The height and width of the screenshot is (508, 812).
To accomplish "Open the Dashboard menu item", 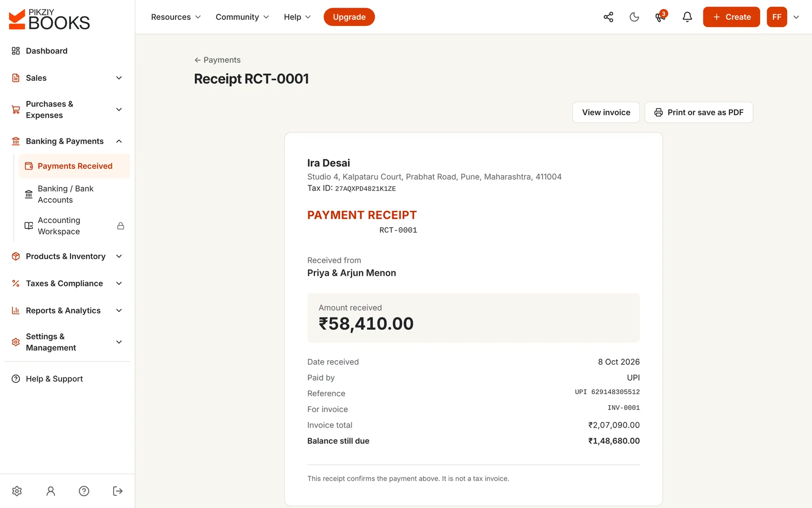I will pos(67,51).
